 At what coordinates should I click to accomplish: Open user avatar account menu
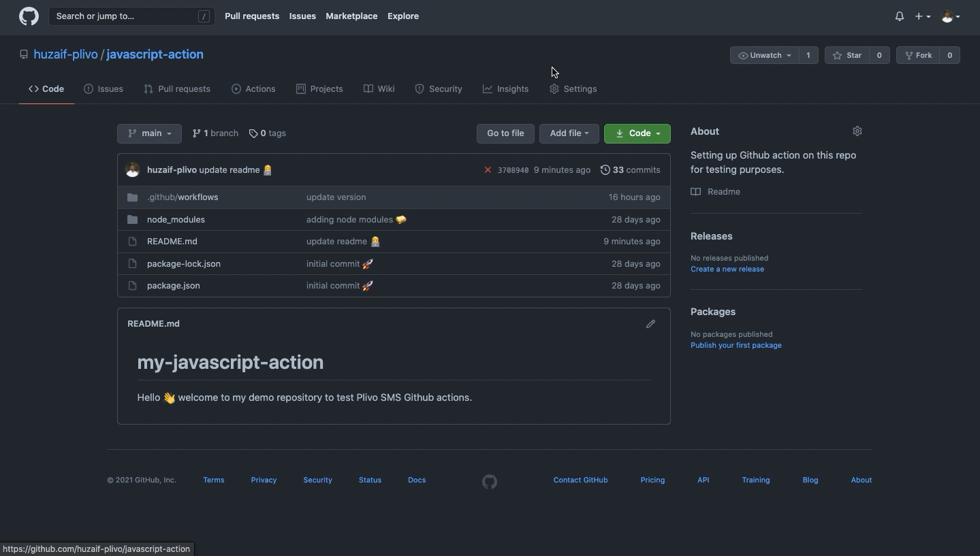coord(950,16)
